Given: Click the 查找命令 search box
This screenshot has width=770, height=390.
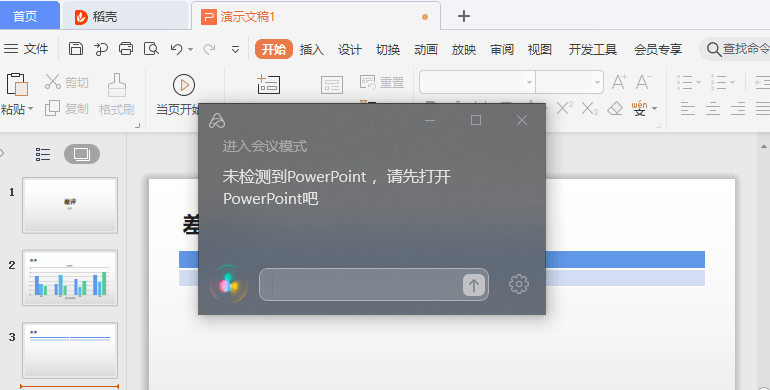Looking at the screenshot, I should click(x=735, y=49).
